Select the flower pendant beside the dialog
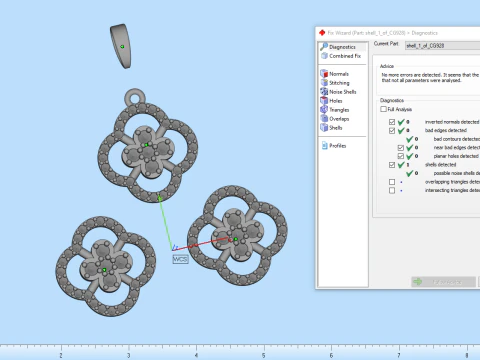The width and height of the screenshot is (480, 360). point(237,235)
